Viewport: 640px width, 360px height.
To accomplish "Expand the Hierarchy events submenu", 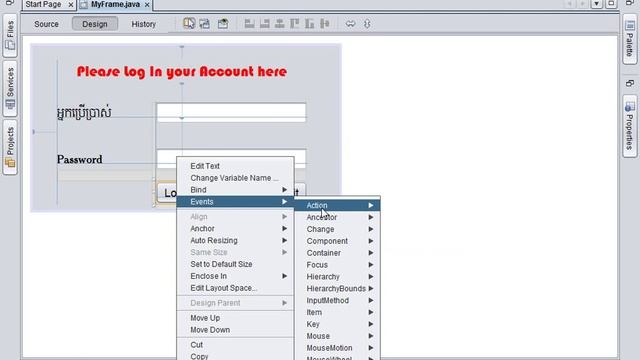I will (x=338, y=276).
